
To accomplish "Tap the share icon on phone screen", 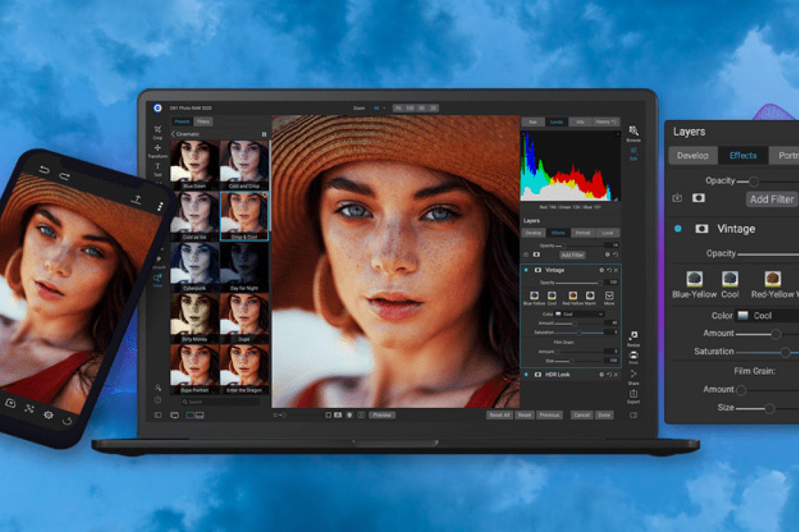I will point(137,199).
